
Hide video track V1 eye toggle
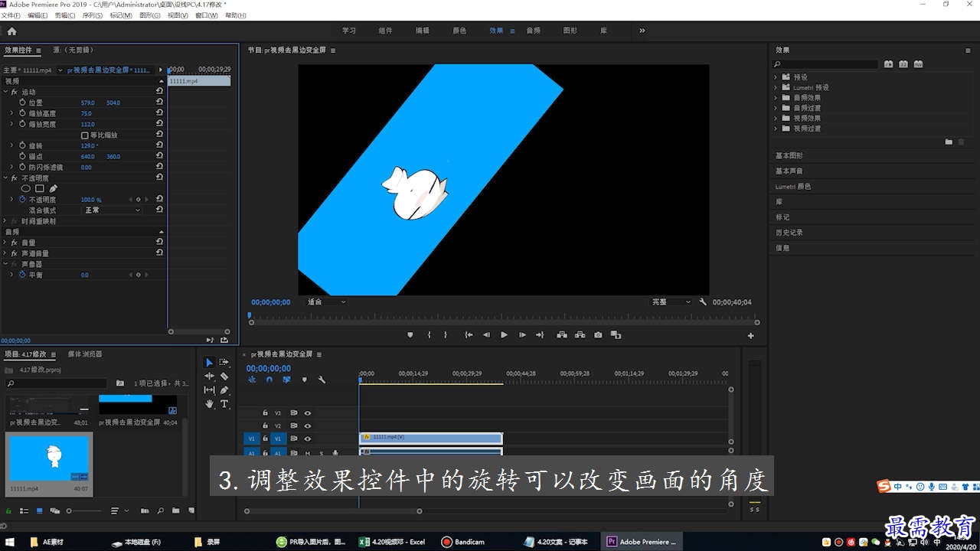[x=307, y=439]
